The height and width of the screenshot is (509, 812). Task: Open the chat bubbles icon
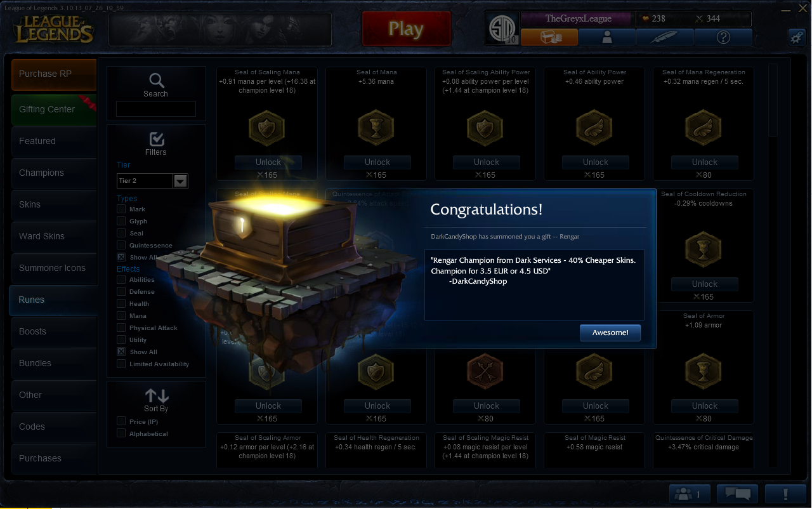click(737, 493)
